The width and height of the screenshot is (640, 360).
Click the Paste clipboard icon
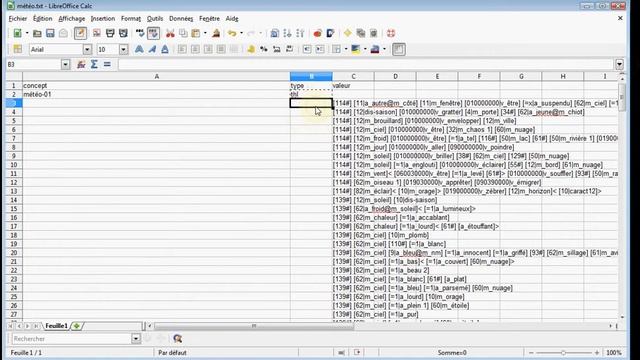(x=196, y=33)
